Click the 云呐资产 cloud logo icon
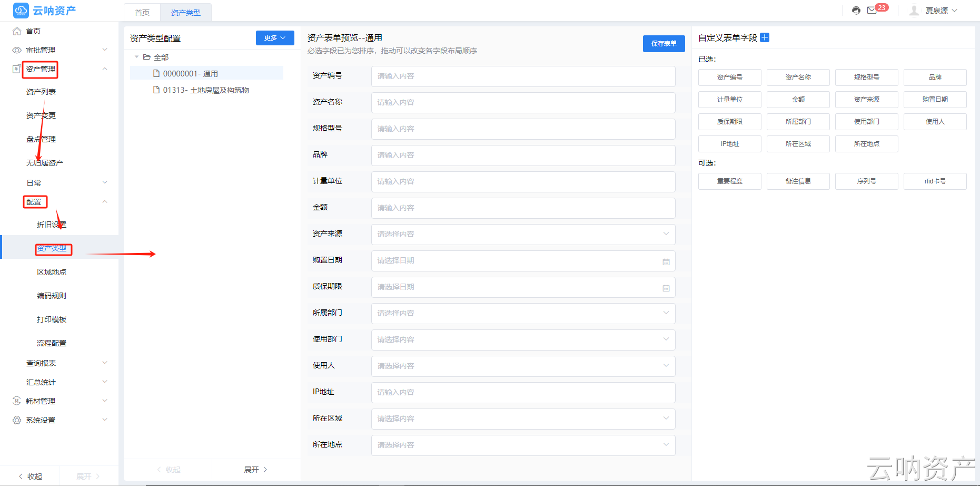 click(21, 10)
